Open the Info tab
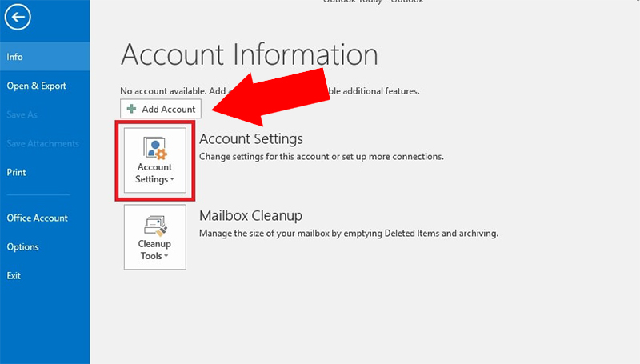The height and width of the screenshot is (364, 640). coord(45,57)
